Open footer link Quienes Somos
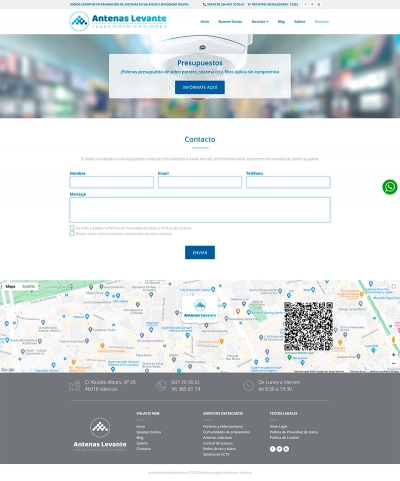 pyautogui.click(x=149, y=432)
